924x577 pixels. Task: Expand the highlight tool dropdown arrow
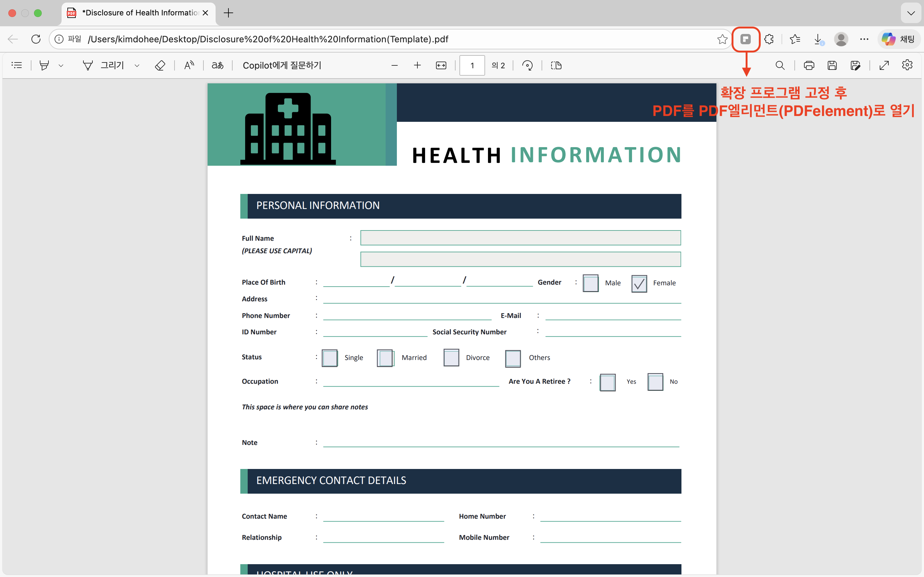click(61, 66)
